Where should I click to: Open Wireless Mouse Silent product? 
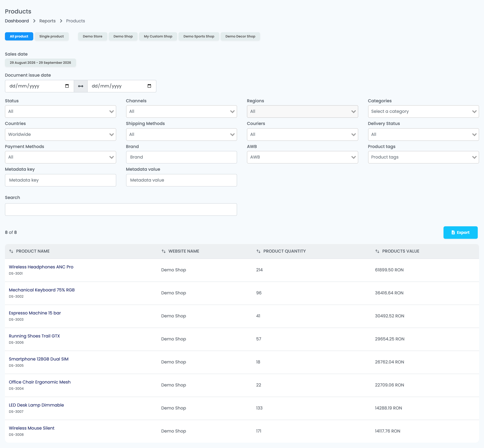coord(32,428)
